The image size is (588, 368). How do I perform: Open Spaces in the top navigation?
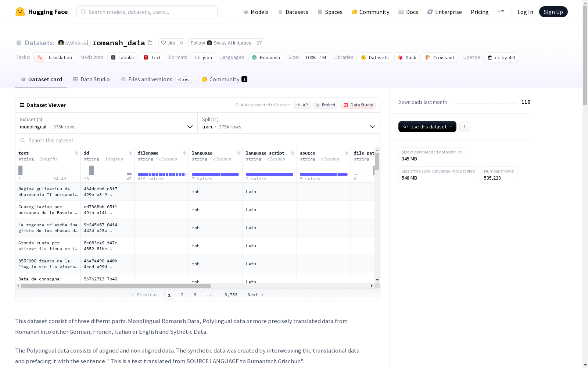pos(330,12)
